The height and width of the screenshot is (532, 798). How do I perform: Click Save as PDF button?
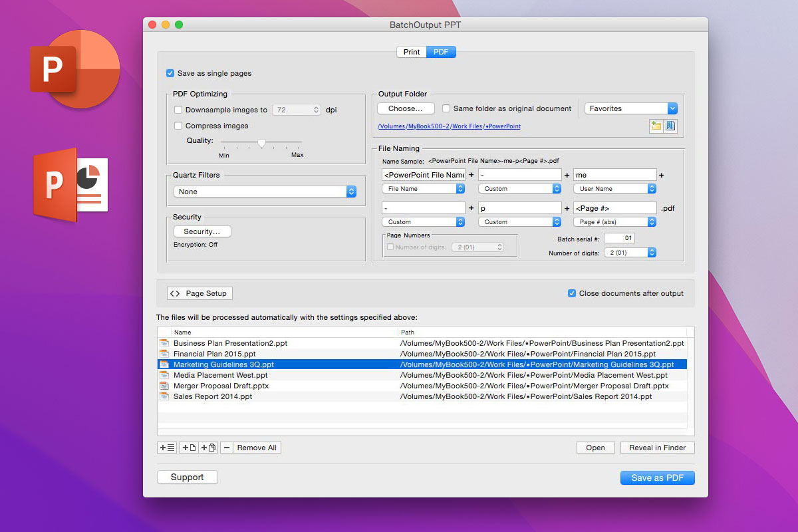[658, 477]
